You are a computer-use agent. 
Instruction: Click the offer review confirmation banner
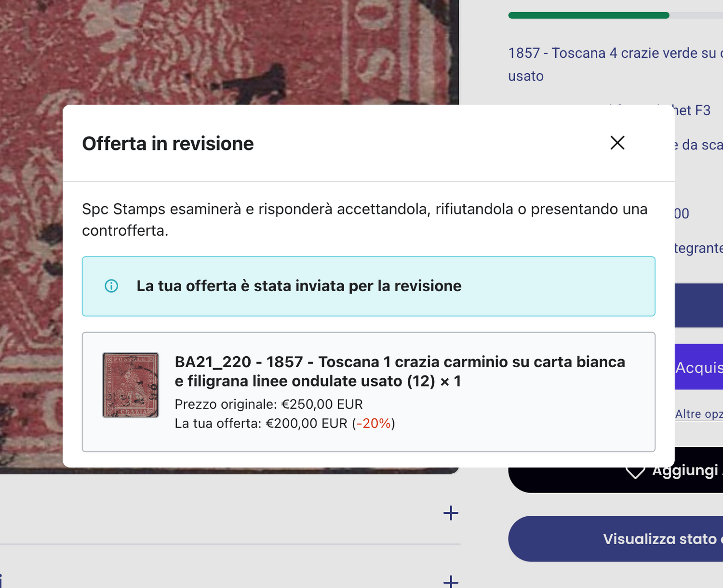pos(369,286)
